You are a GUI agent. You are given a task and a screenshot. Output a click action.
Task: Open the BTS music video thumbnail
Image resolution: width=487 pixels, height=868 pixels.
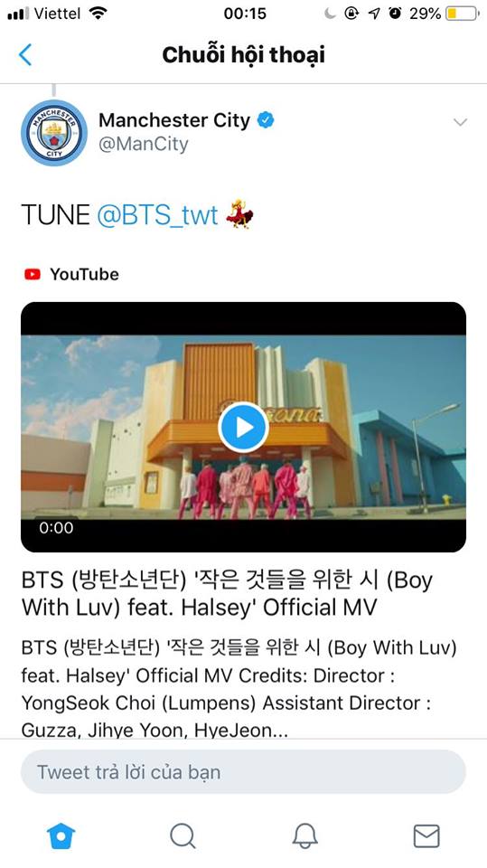(x=244, y=427)
